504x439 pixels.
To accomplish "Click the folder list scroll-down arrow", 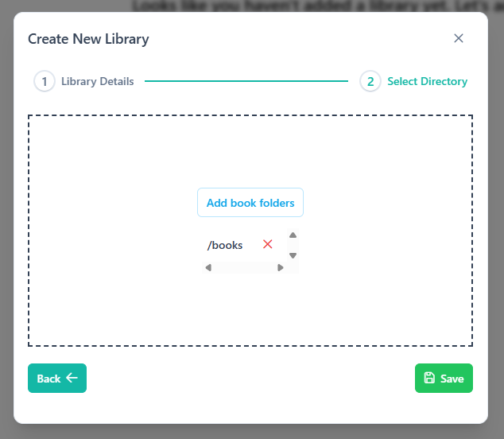I will [x=293, y=255].
